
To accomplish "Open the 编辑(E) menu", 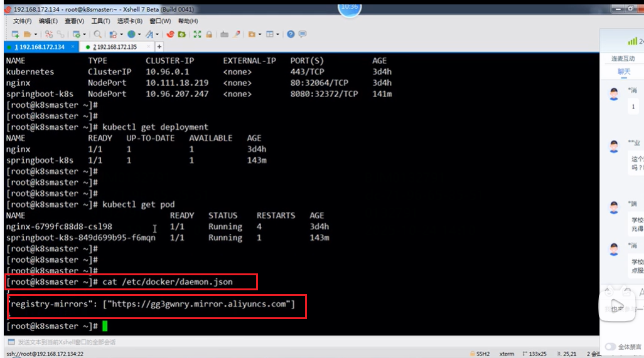I will click(48, 21).
